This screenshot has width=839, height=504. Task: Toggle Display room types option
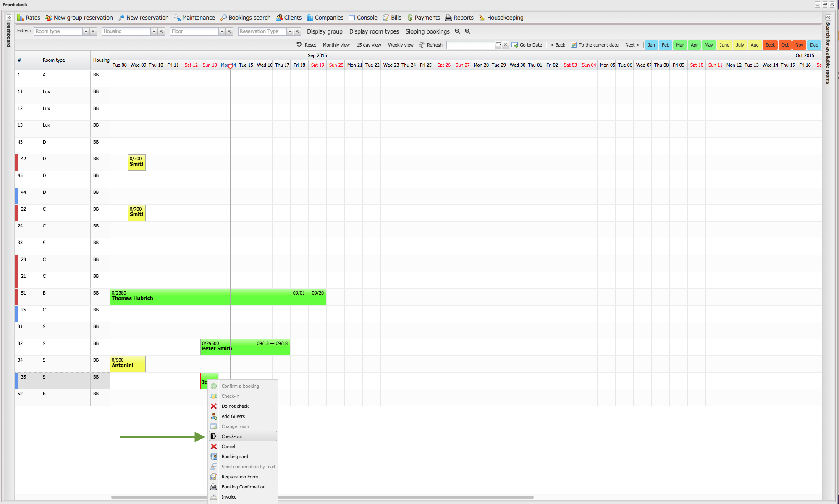(x=374, y=31)
